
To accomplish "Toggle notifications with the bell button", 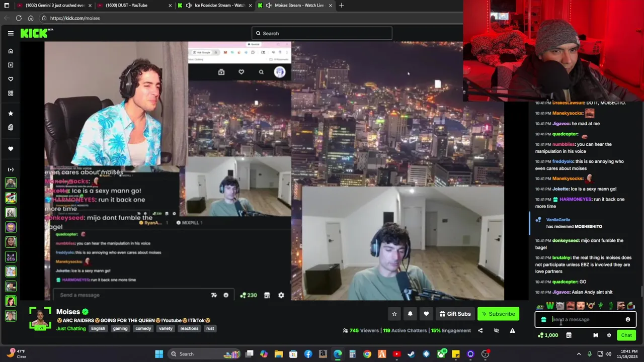I will [x=410, y=314].
